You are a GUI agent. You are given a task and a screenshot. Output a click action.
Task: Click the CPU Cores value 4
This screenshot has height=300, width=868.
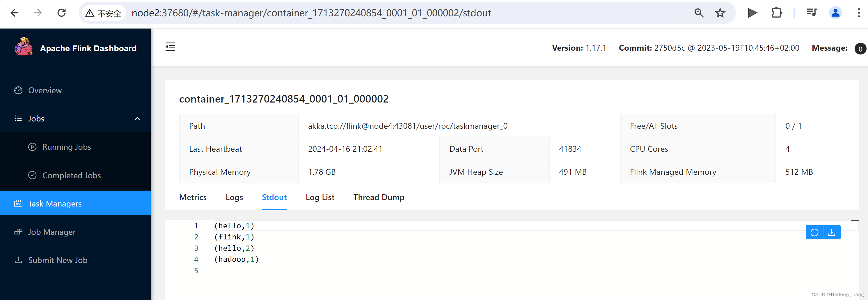tap(787, 149)
